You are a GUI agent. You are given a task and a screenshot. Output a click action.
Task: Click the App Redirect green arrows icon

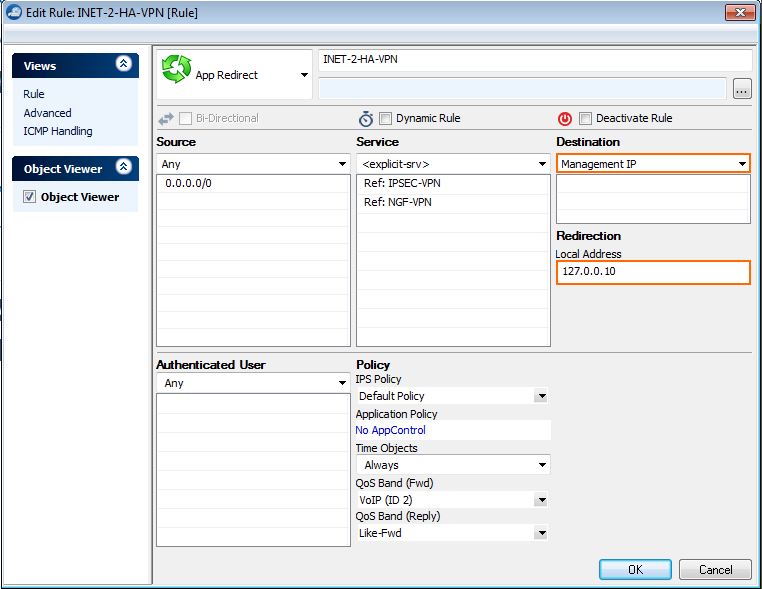point(176,69)
